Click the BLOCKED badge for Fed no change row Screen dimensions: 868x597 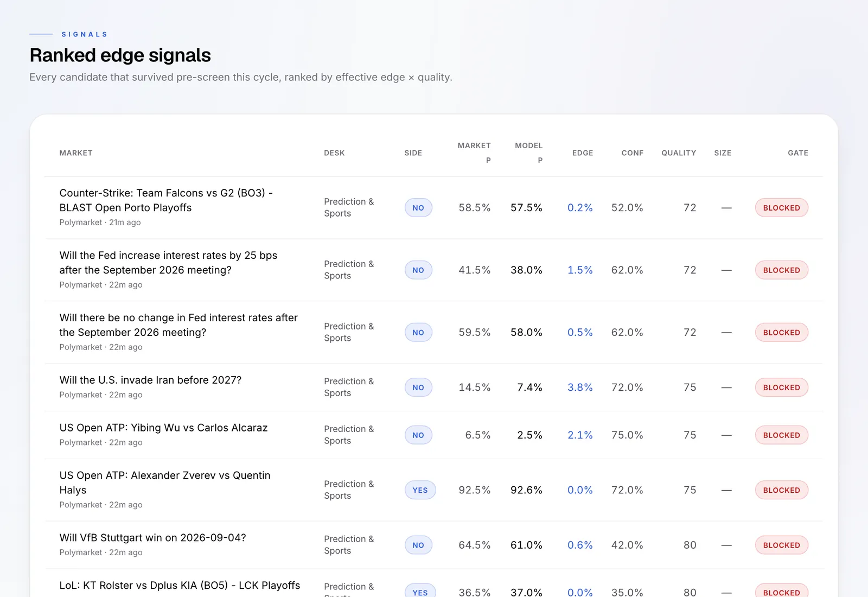(x=781, y=333)
